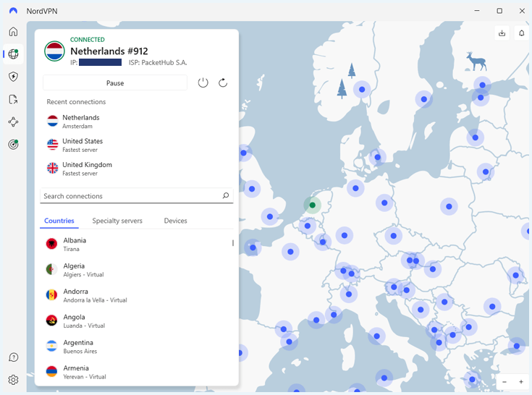Click the Andorra flag icon
The height and width of the screenshot is (395, 532).
point(51,294)
